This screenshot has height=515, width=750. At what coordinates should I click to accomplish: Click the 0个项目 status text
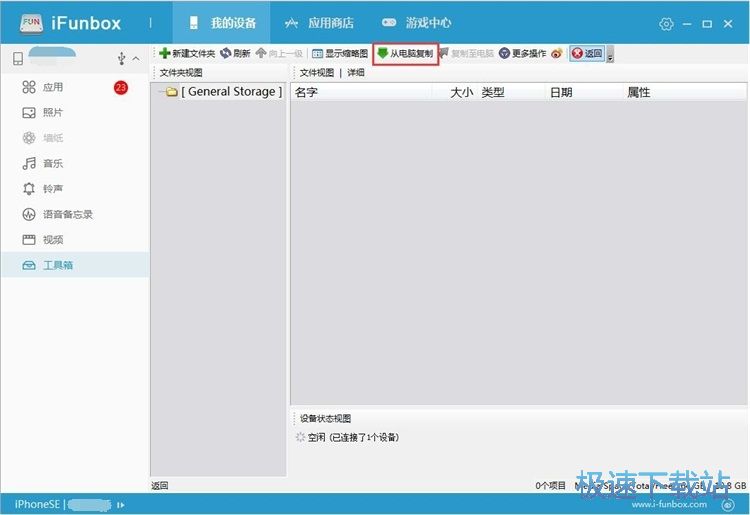coord(550,485)
